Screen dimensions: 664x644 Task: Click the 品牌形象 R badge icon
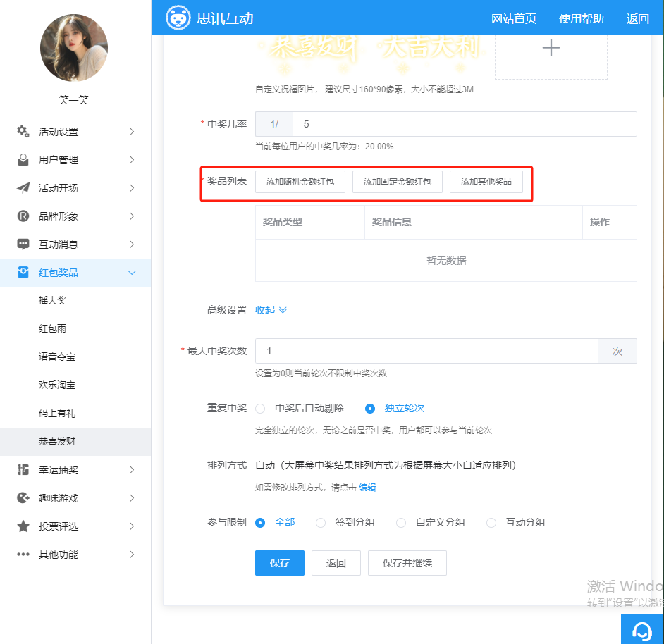pos(23,216)
